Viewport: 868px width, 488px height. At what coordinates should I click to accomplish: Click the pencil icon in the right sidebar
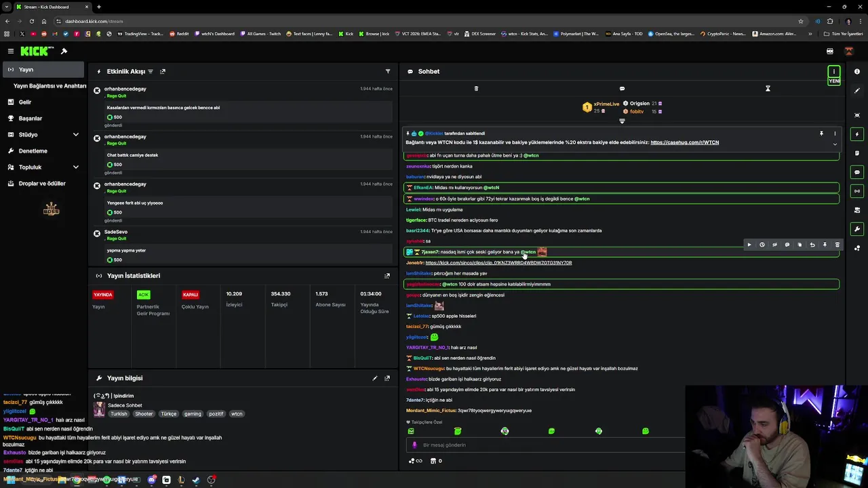857,91
